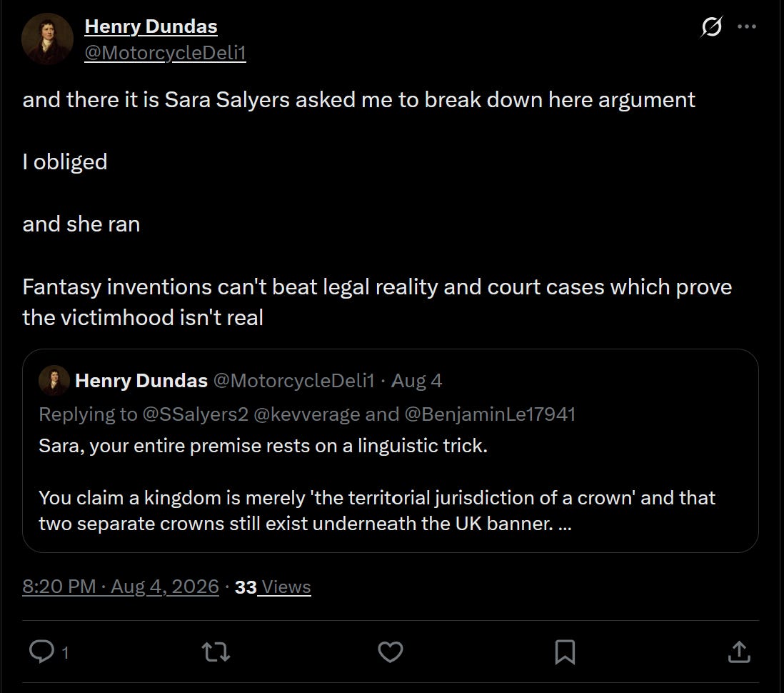The width and height of the screenshot is (784, 693).
Task: Click the Grok explain icon
Action: tap(711, 26)
